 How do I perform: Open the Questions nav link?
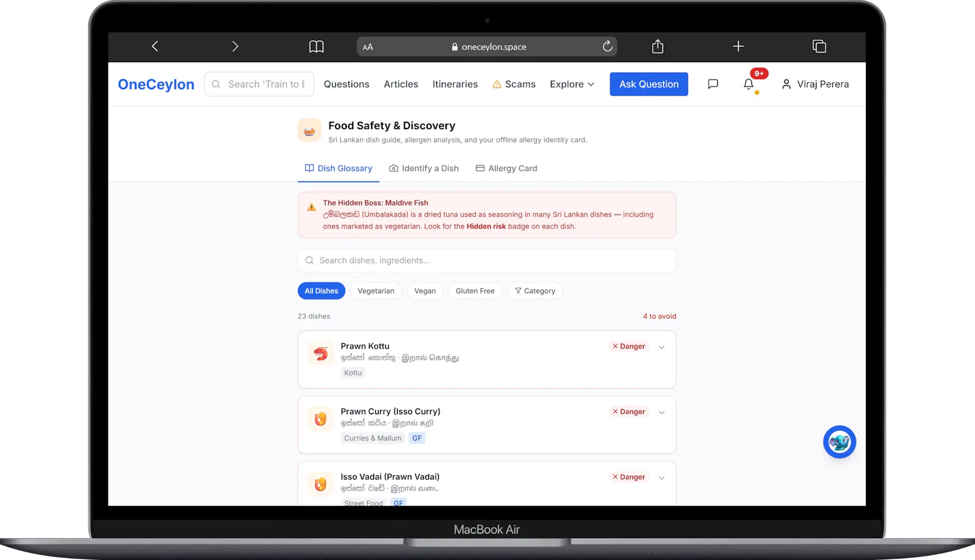[x=346, y=84]
